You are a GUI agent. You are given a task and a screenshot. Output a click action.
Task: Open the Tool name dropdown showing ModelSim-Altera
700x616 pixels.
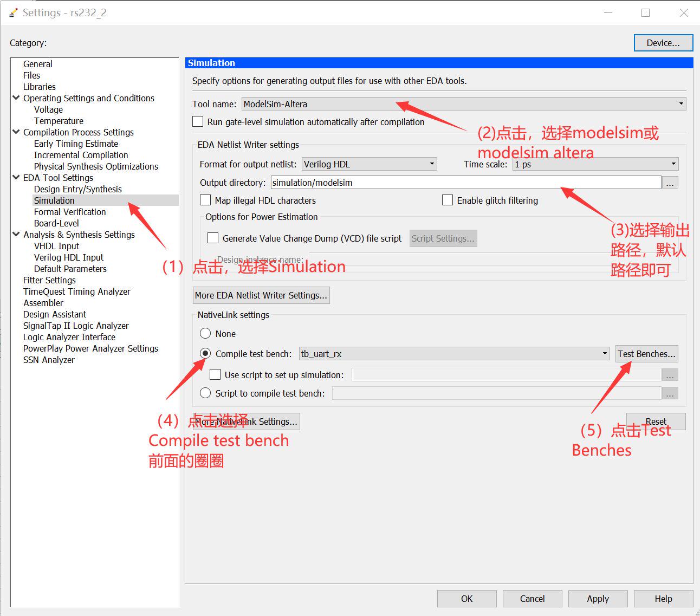(680, 103)
